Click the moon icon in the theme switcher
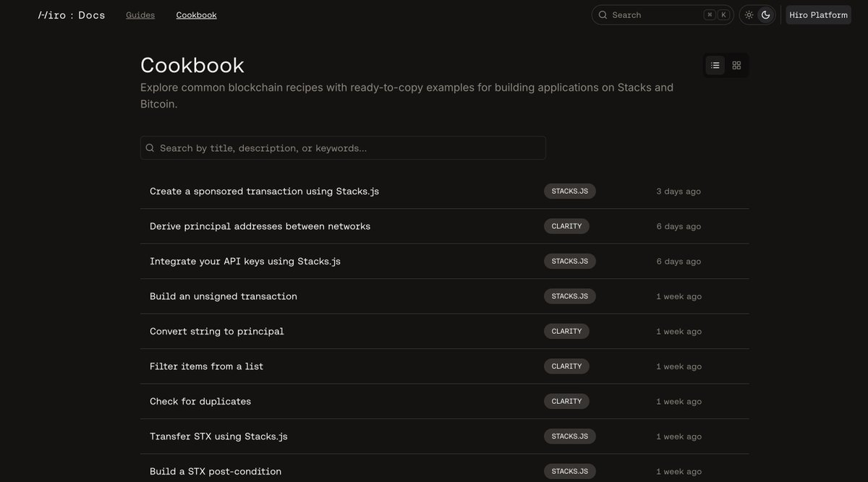This screenshot has height=482, width=868. tap(767, 14)
